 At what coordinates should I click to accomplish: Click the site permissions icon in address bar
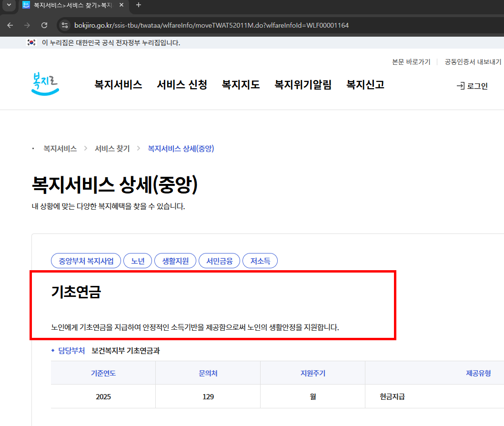[x=64, y=26]
